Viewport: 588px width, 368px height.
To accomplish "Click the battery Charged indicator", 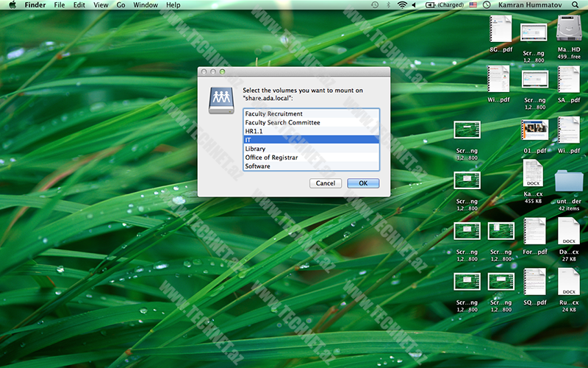I will point(445,5).
